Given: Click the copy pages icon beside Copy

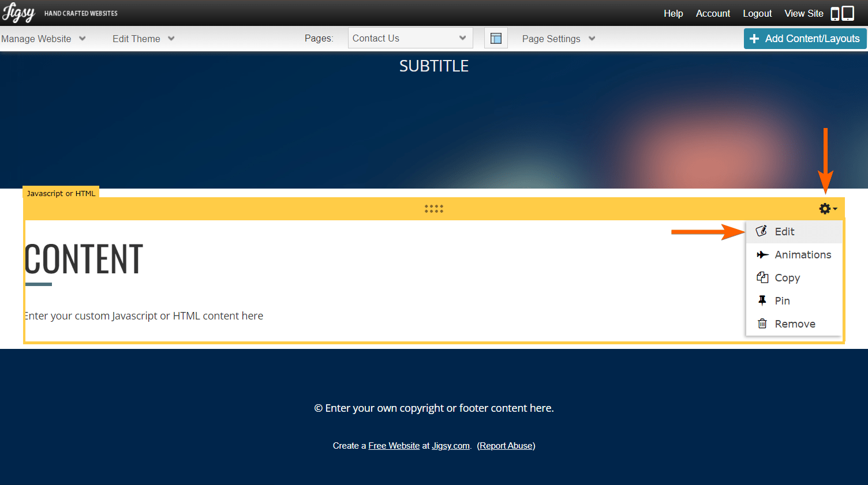Looking at the screenshot, I should tap(762, 277).
